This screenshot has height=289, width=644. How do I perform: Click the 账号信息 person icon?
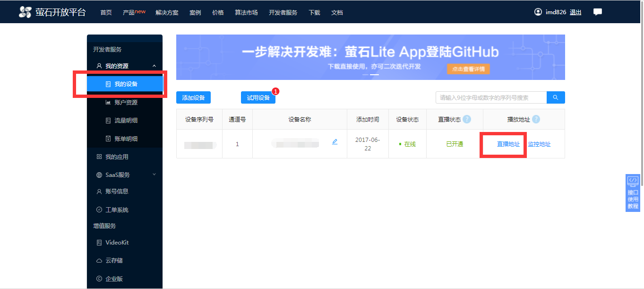99,192
